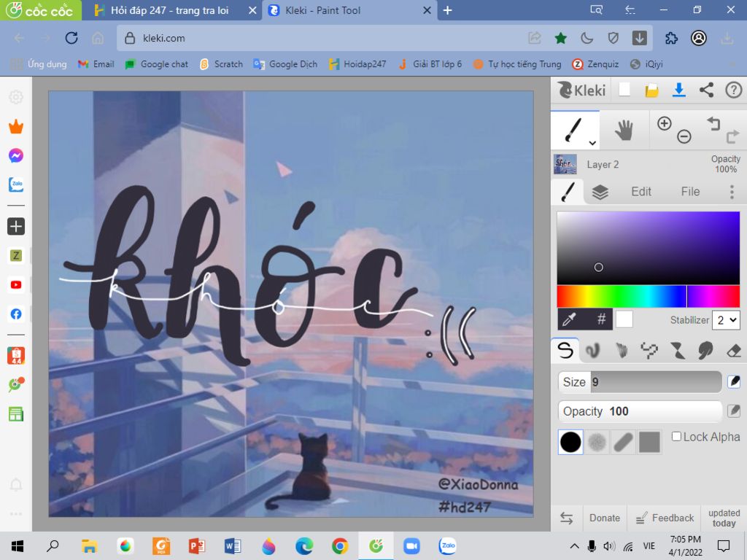The image size is (747, 560).
Task: Choose the solid circle brush tip
Action: (570, 442)
